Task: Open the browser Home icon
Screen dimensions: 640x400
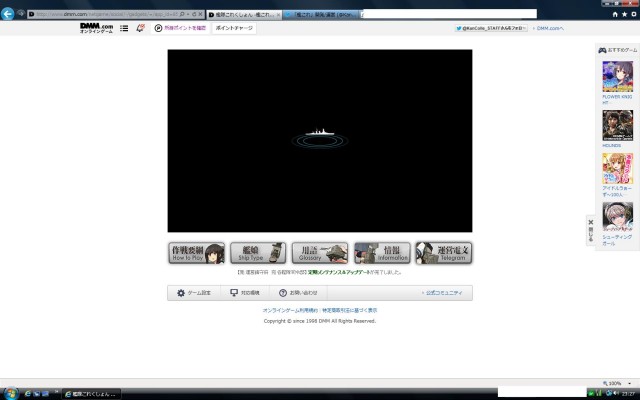Action: (615, 14)
